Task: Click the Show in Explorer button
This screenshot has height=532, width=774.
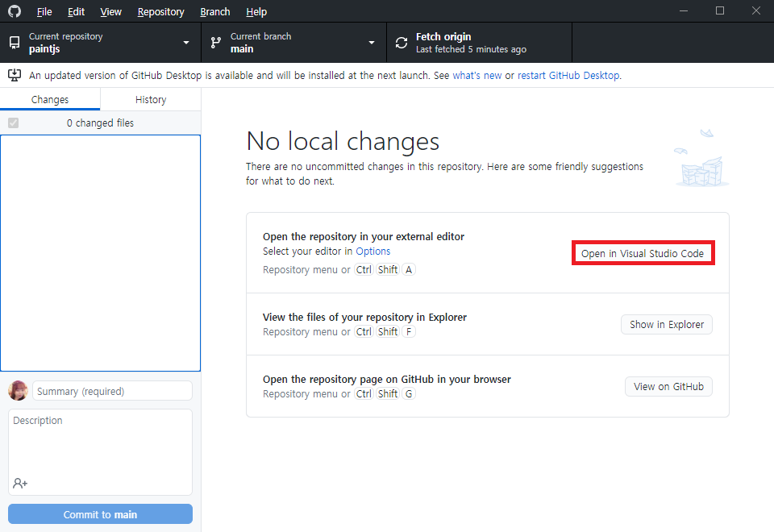Action: [x=667, y=324]
